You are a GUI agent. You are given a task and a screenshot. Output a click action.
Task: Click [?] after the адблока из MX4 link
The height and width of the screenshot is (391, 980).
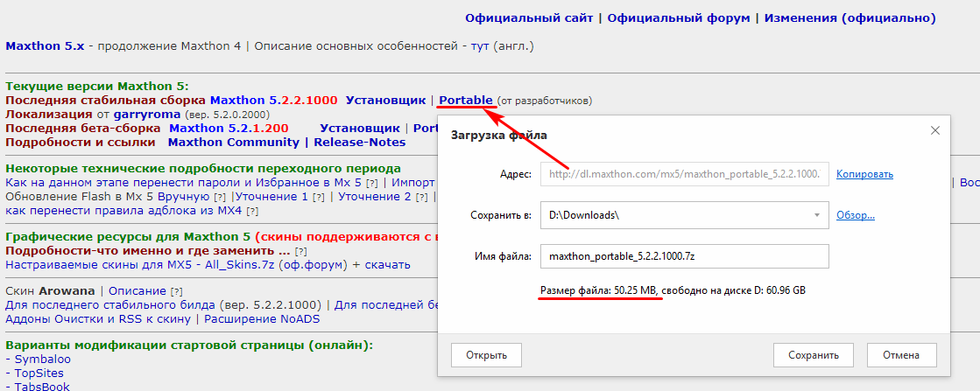(252, 211)
